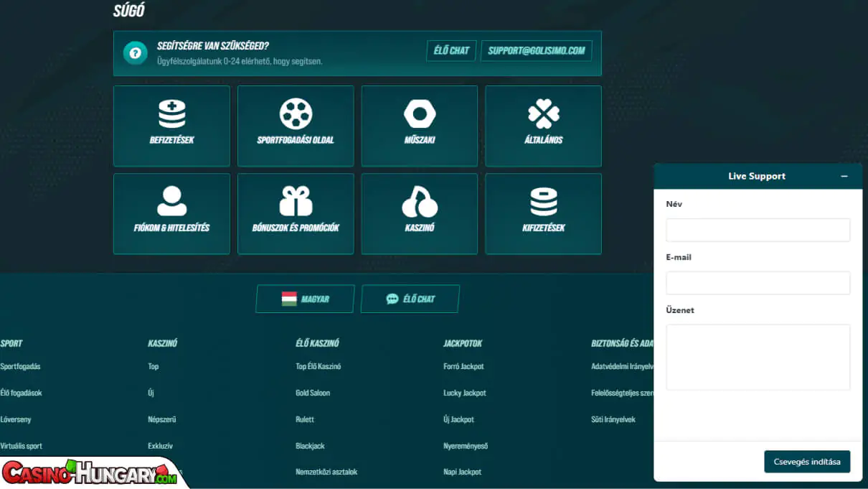Select the Kaszinó cherry icon
The height and width of the screenshot is (489, 868).
pos(420,202)
